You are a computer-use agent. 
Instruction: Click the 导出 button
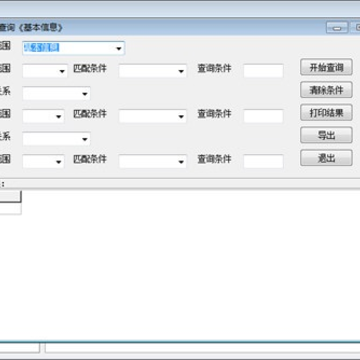pyautogui.click(x=326, y=135)
